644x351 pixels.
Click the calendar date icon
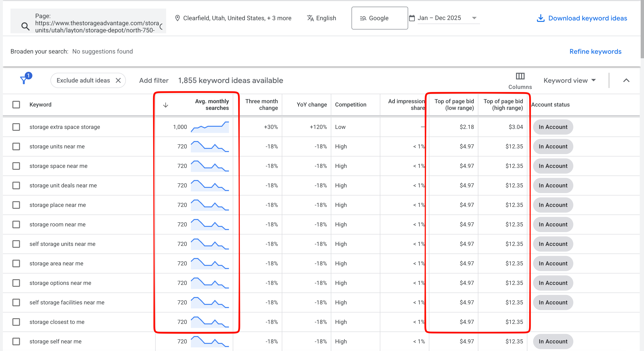[412, 18]
